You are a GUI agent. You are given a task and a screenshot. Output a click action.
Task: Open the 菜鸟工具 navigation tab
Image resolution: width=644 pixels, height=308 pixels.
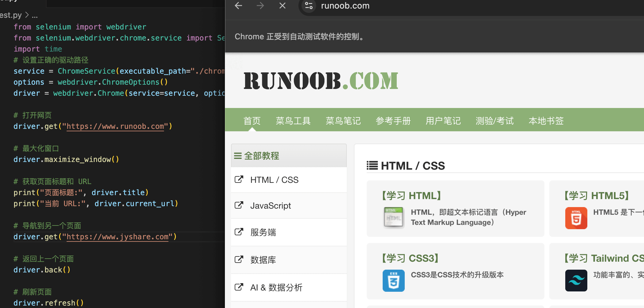(293, 121)
